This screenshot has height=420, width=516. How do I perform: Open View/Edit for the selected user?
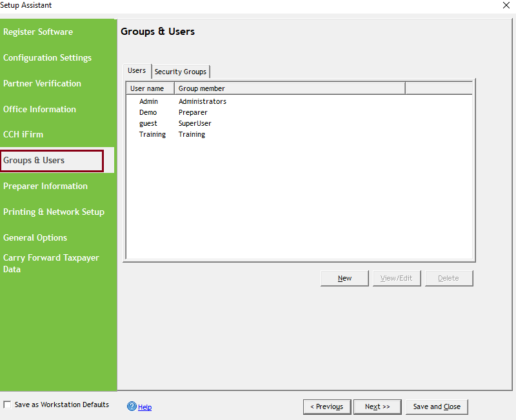pyautogui.click(x=397, y=278)
